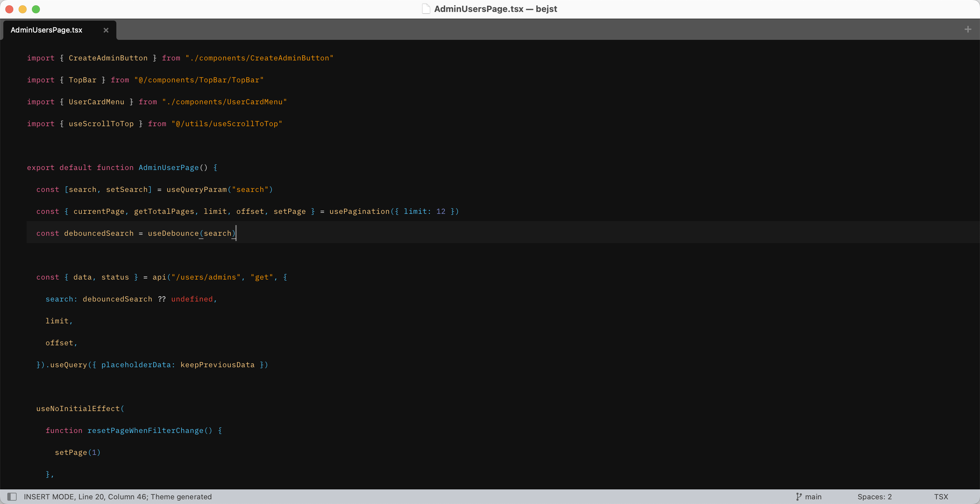980x504 pixels.
Task: Click the INSERT MODE status text
Action: 49,496
